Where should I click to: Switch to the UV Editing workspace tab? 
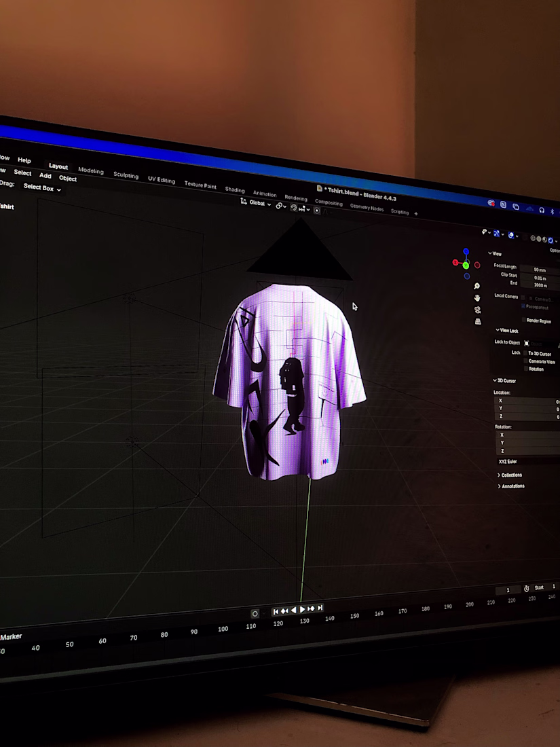(x=162, y=179)
